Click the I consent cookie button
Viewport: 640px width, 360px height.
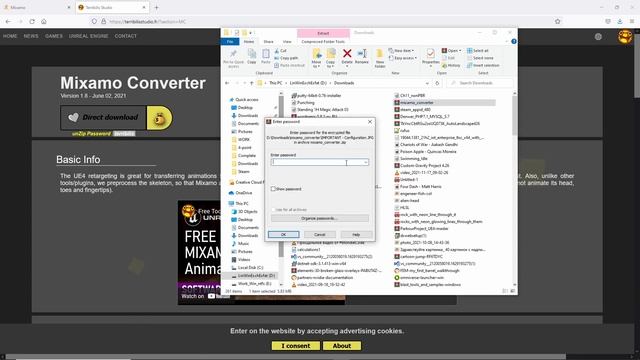[296, 346]
